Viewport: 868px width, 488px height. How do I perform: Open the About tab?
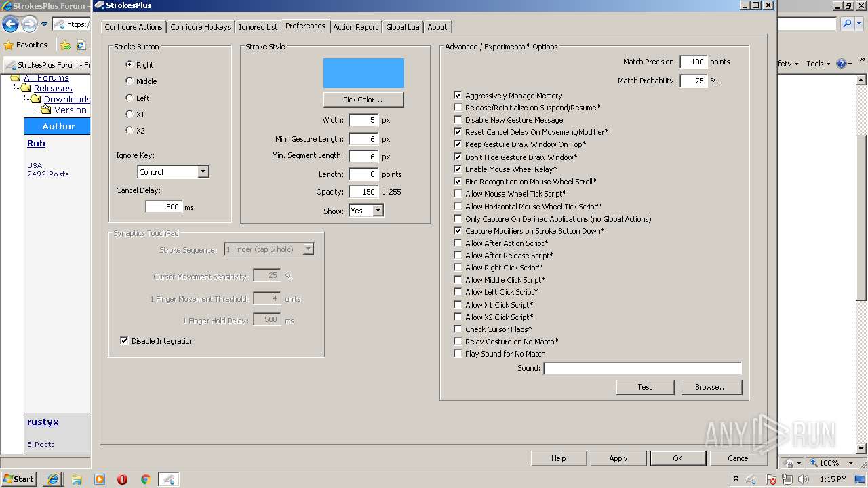click(x=437, y=27)
